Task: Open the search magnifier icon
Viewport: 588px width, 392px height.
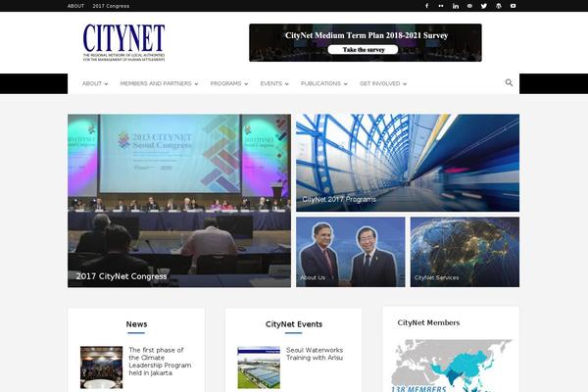Action: (509, 82)
